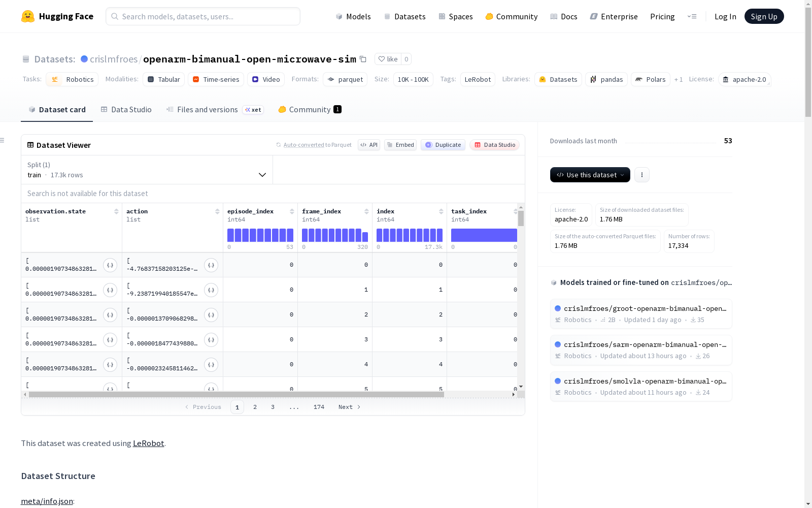Expand JSON for -9.238719940185547e action cell

[211, 290]
